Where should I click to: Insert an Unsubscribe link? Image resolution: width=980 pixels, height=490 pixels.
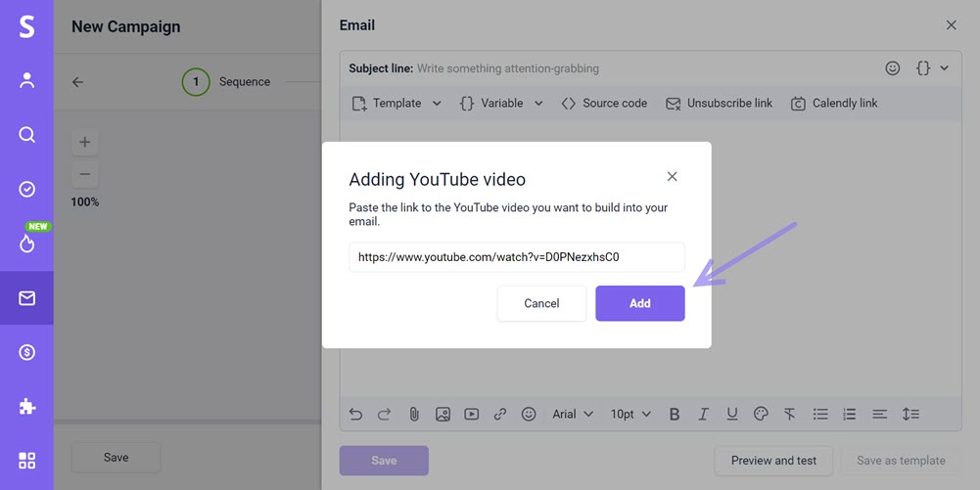pyautogui.click(x=719, y=103)
